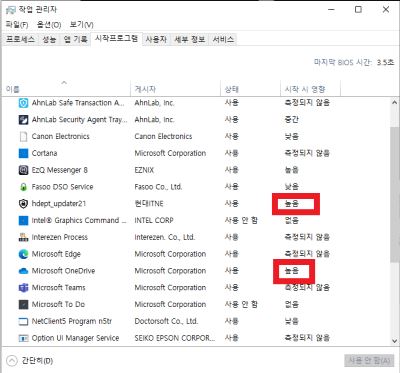Image resolution: width=400 pixels, height=373 pixels.
Task: Click AhnLab Security Agent 중간 impact cell
Action: (x=292, y=120)
